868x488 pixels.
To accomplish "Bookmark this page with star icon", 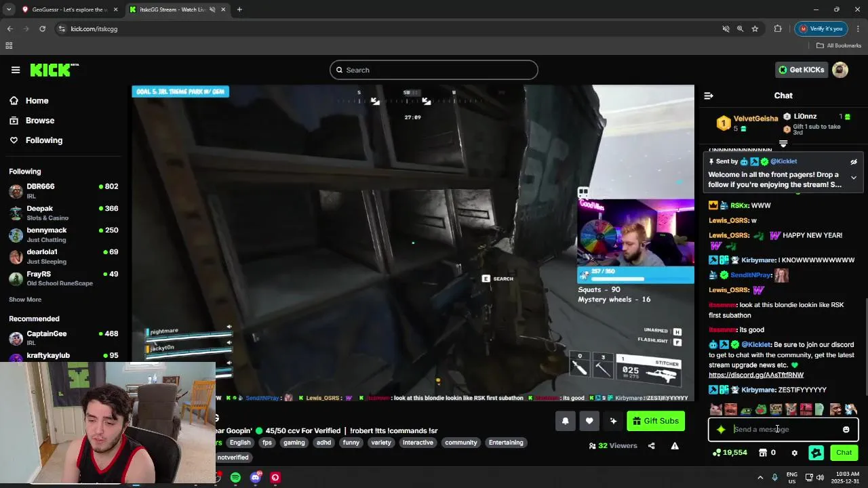I will coord(755,28).
